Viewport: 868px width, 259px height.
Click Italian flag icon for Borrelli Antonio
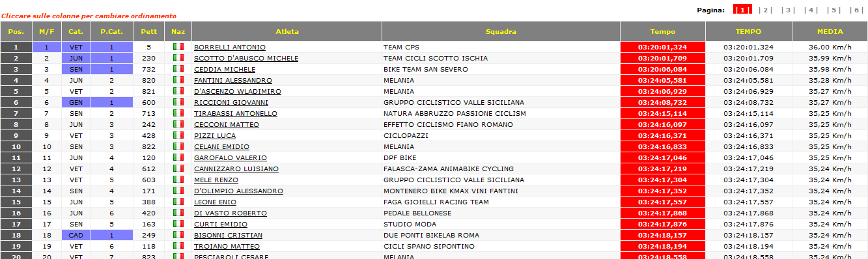(x=178, y=47)
